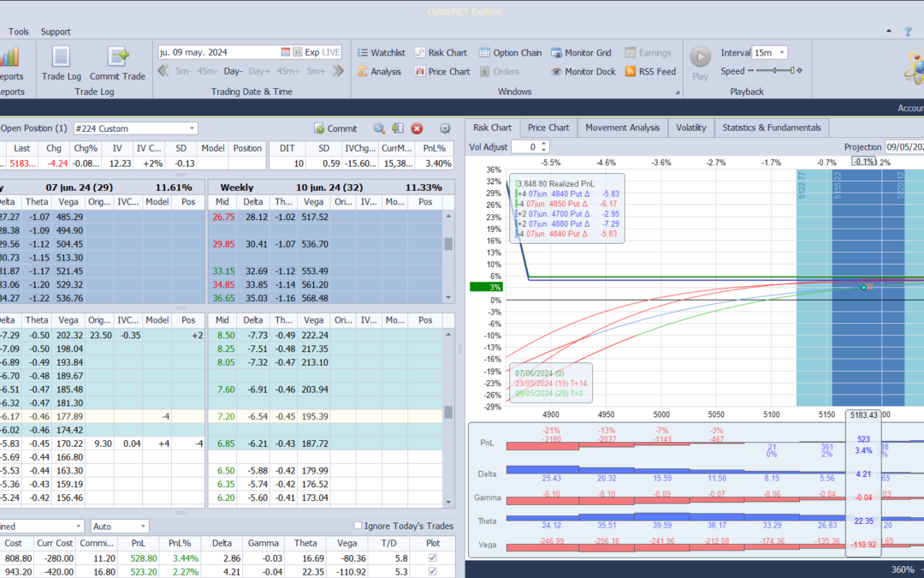Click the Speed slider plus end
This screenshot has height=578, width=924.
pos(800,71)
